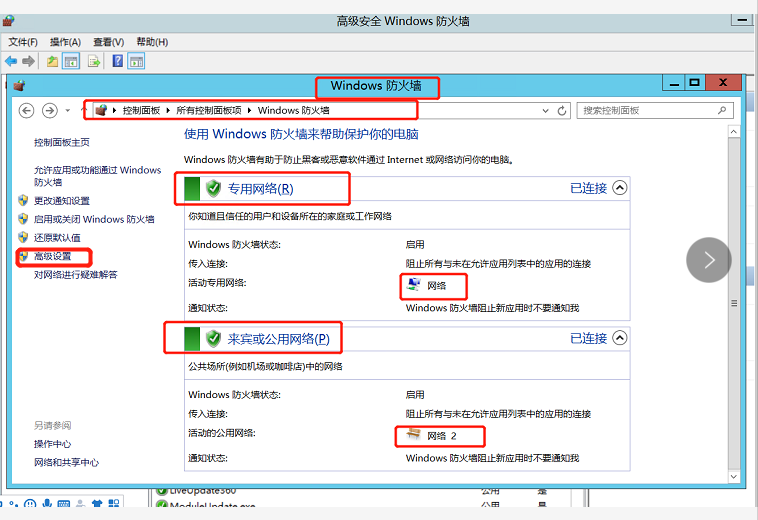Image resolution: width=758 pixels, height=520 pixels.
Task: Open the 帮助(H) menu
Action: [152, 42]
